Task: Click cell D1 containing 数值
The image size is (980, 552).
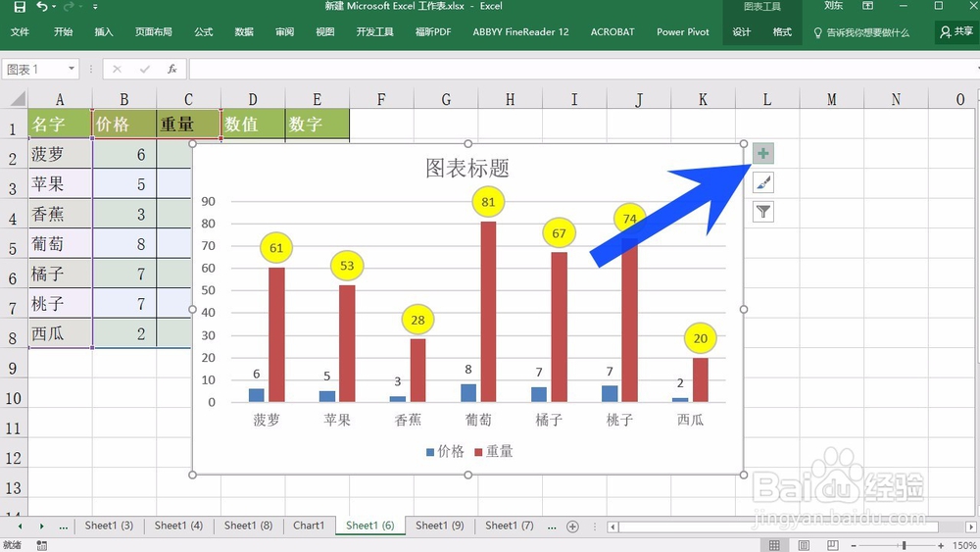Action: point(253,124)
